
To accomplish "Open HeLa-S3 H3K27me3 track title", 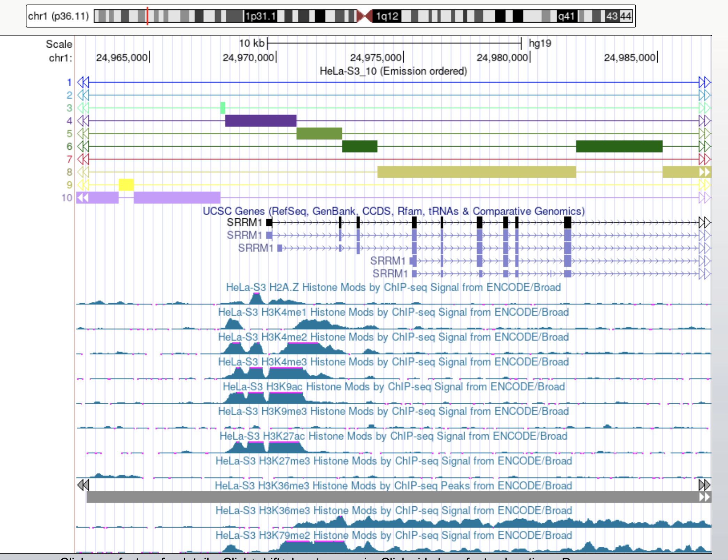I will [x=394, y=461].
